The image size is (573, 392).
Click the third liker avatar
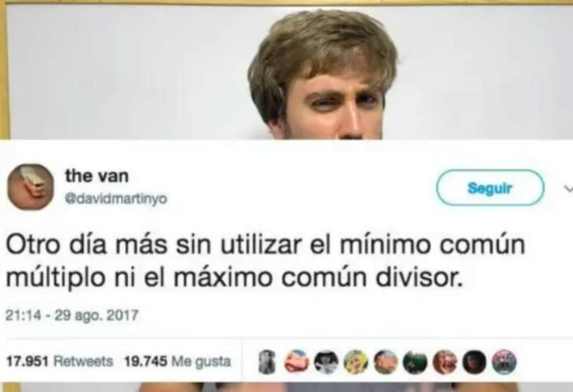click(x=327, y=361)
